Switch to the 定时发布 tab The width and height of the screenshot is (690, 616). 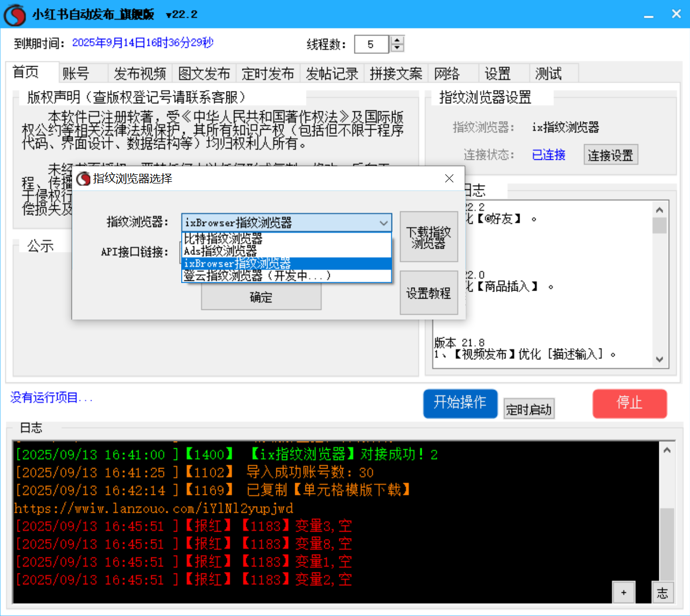[268, 73]
